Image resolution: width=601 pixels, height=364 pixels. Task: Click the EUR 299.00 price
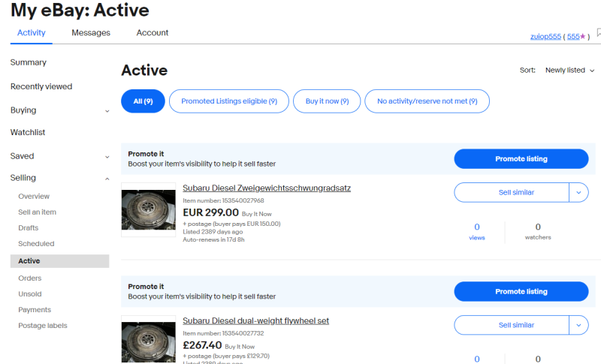click(x=211, y=212)
